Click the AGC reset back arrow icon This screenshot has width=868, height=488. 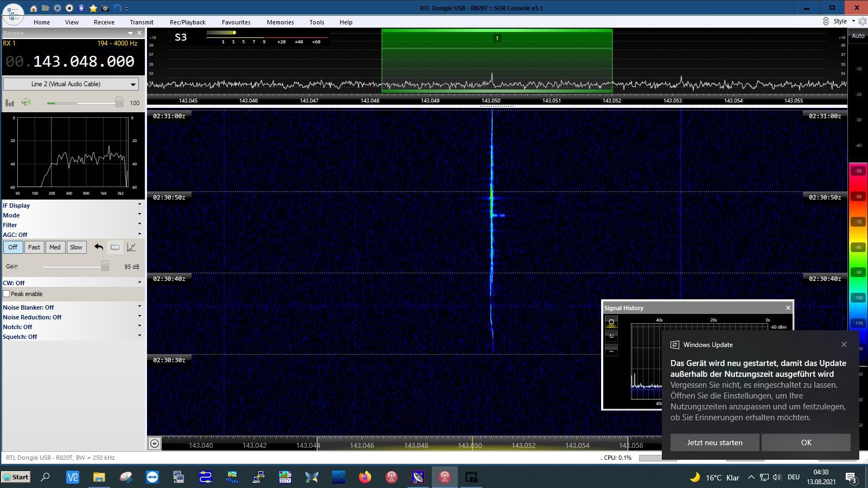[98, 247]
